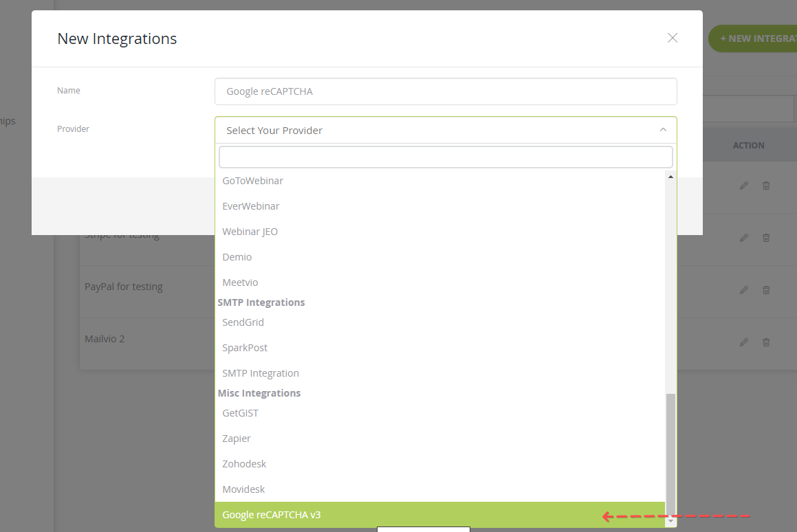Click the ACTION column header
Screen dimensions: 797x532
coord(749,145)
